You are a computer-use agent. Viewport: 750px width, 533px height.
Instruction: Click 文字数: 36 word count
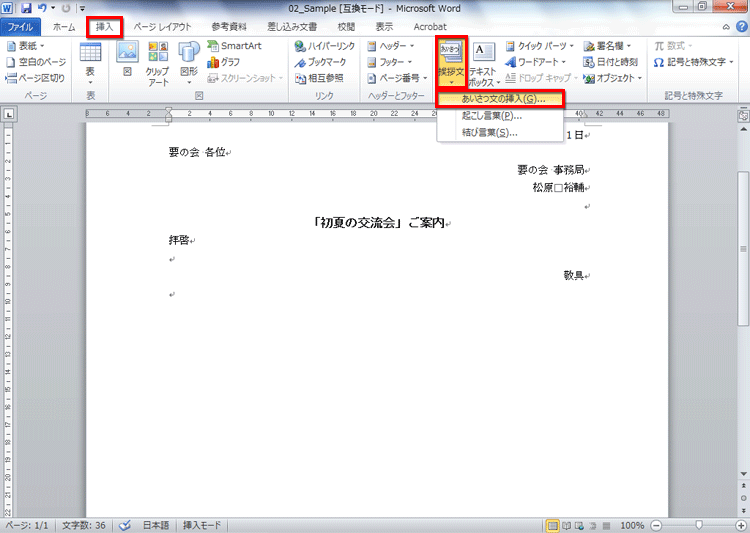84,525
